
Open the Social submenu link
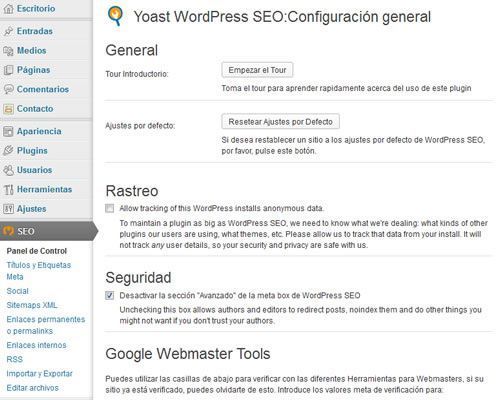[17, 291]
